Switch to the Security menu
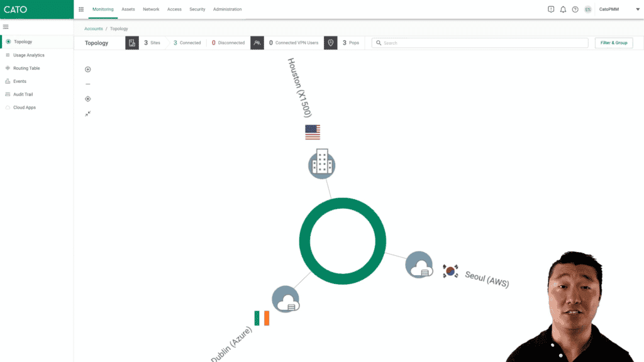The width and height of the screenshot is (644, 362). (x=197, y=9)
